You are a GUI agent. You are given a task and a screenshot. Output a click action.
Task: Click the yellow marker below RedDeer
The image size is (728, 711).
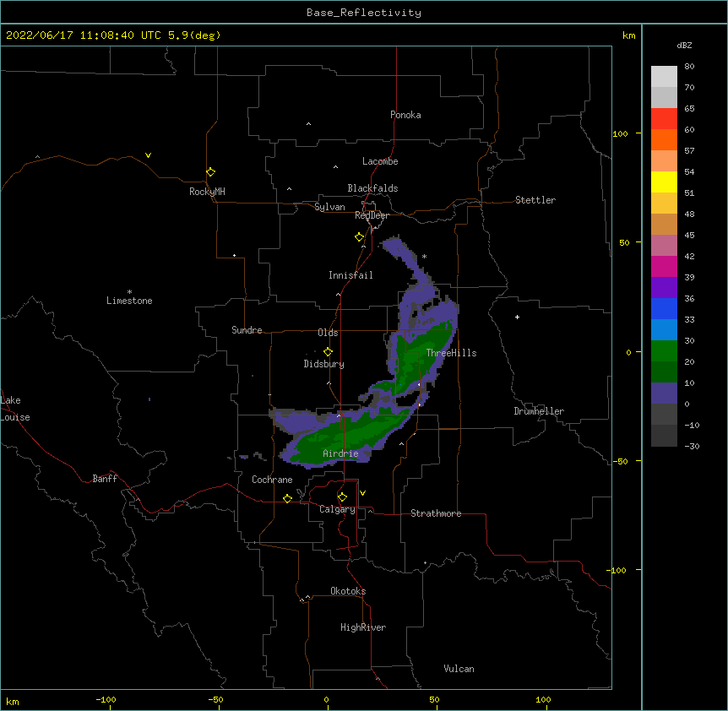[360, 237]
